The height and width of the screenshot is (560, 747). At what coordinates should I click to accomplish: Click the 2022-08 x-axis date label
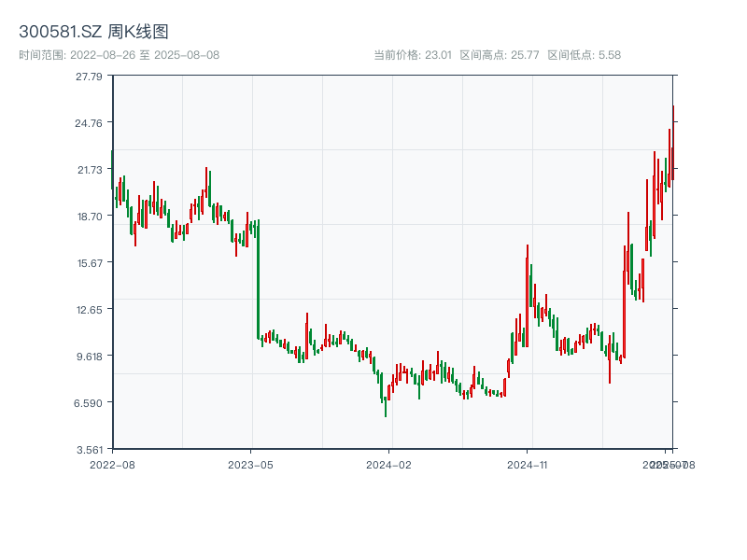coord(112,464)
